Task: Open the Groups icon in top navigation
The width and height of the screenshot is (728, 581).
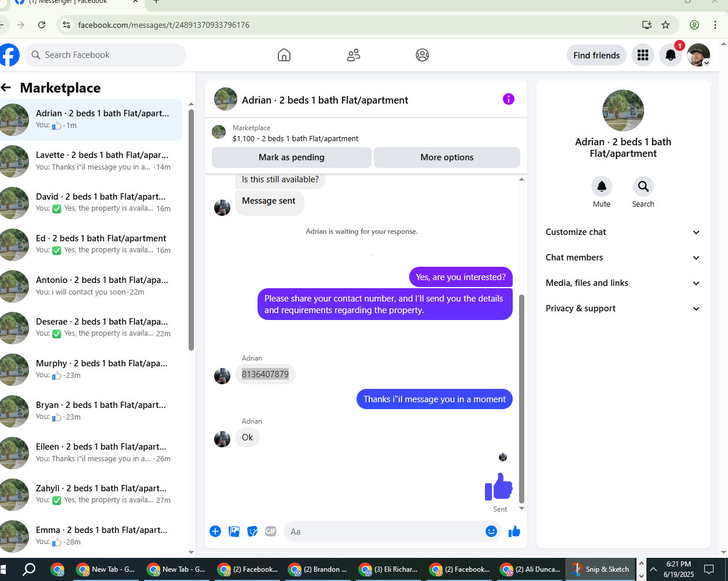Action: click(x=422, y=55)
